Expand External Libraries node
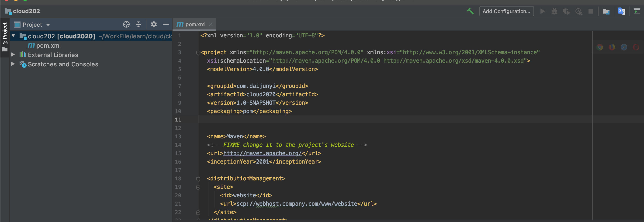This screenshot has width=644, height=222. coord(13,55)
